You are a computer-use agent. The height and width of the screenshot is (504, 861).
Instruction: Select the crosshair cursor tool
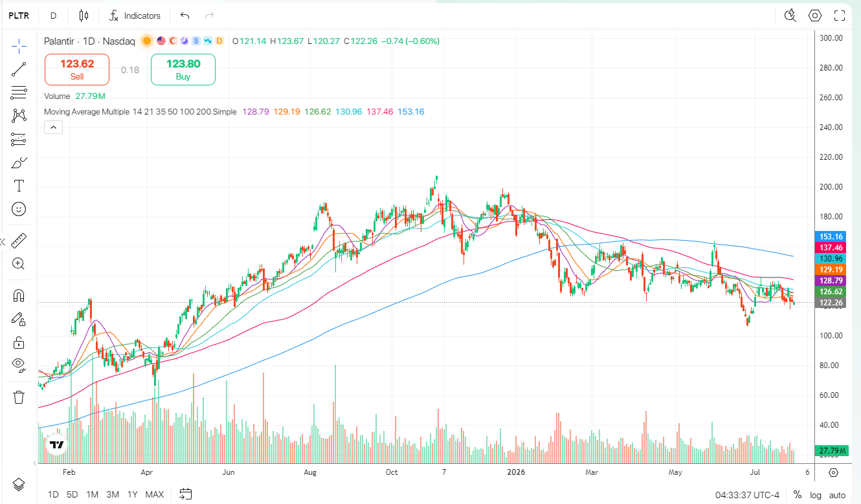(19, 45)
